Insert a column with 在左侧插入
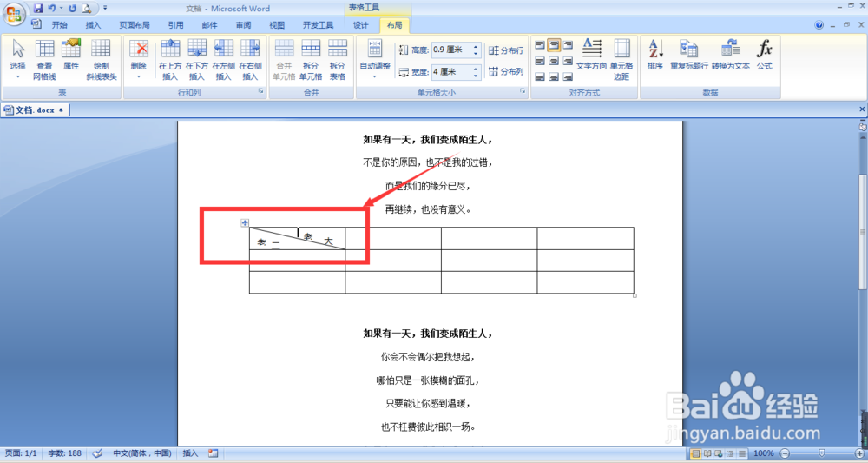Image resolution: width=868 pixels, height=463 pixels. [x=223, y=59]
